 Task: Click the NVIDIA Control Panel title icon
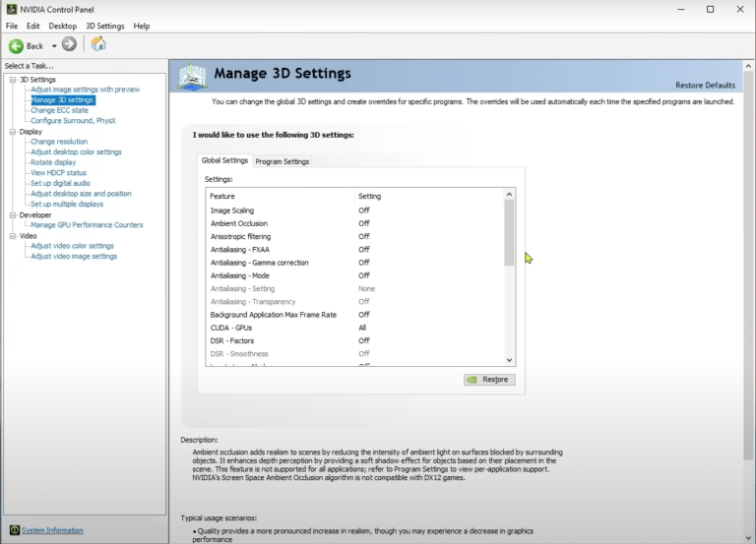pyautogui.click(x=11, y=9)
